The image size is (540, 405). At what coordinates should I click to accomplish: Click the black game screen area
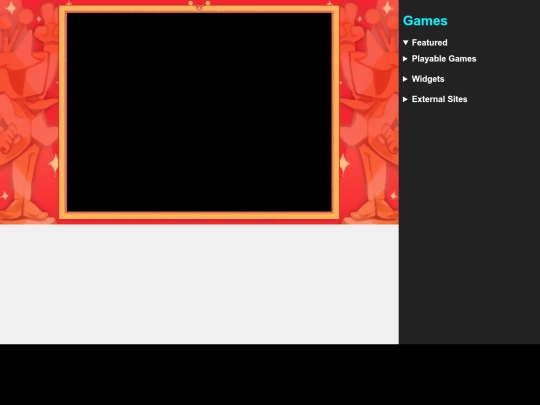pyautogui.click(x=199, y=112)
